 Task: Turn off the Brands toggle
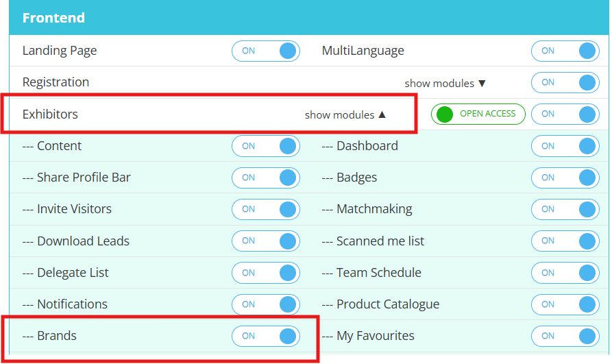pos(266,336)
